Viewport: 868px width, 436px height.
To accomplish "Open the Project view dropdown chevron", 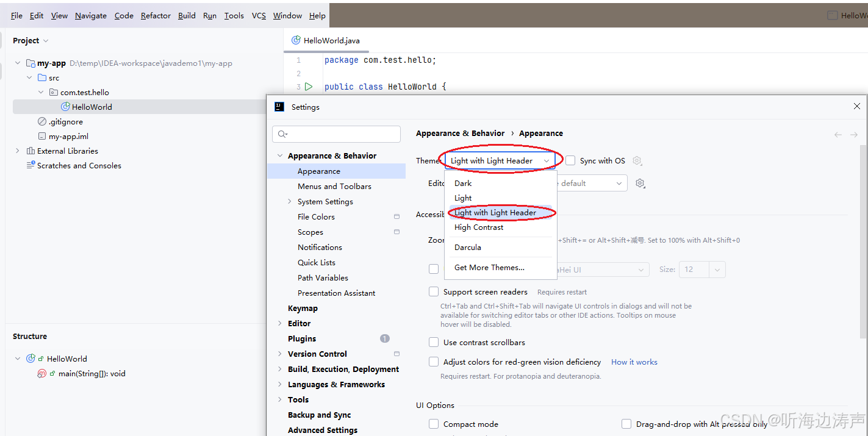I will click(x=46, y=41).
